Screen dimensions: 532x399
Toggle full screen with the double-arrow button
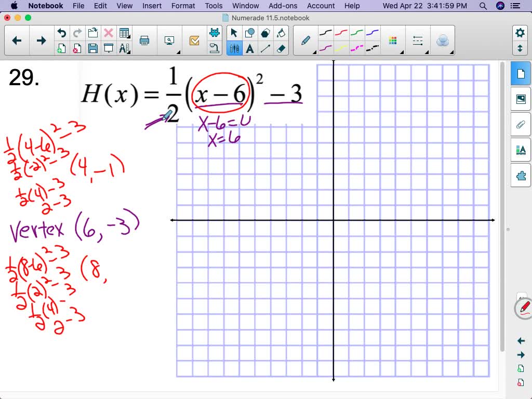pyautogui.click(x=521, y=48)
